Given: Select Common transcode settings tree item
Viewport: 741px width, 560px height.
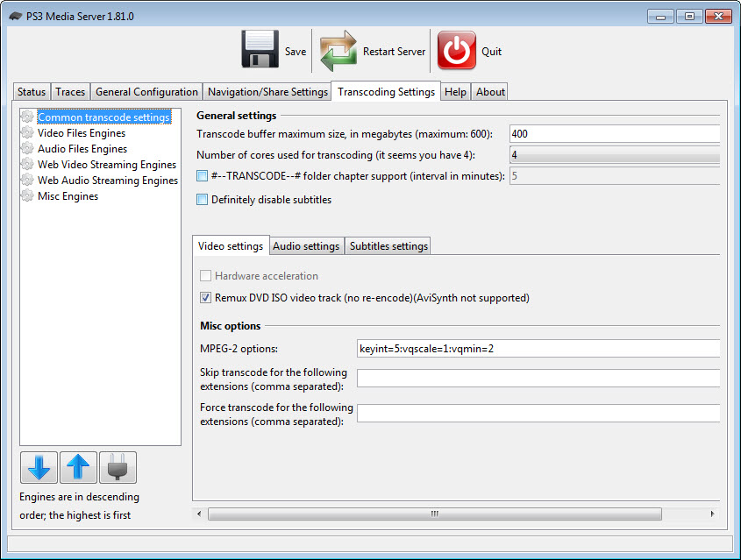Looking at the screenshot, I should point(104,117).
